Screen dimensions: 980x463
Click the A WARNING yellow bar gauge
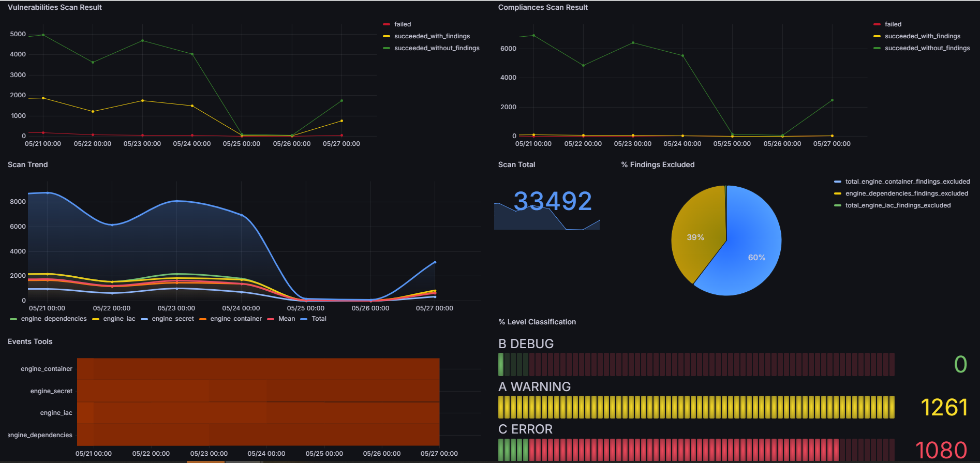coord(696,407)
